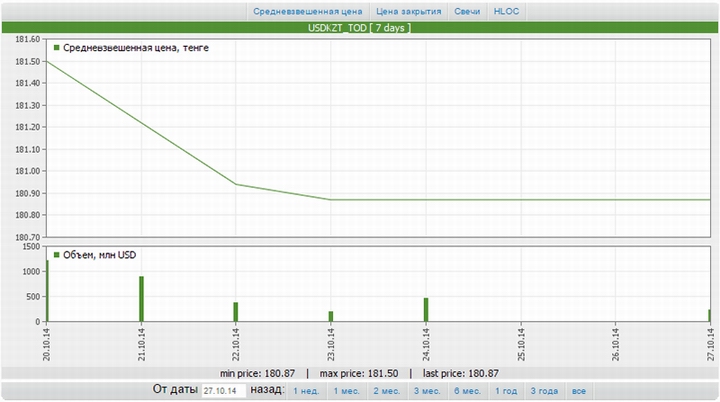
Task: Click the green swatch beside Объем legend
Action: tap(56, 254)
